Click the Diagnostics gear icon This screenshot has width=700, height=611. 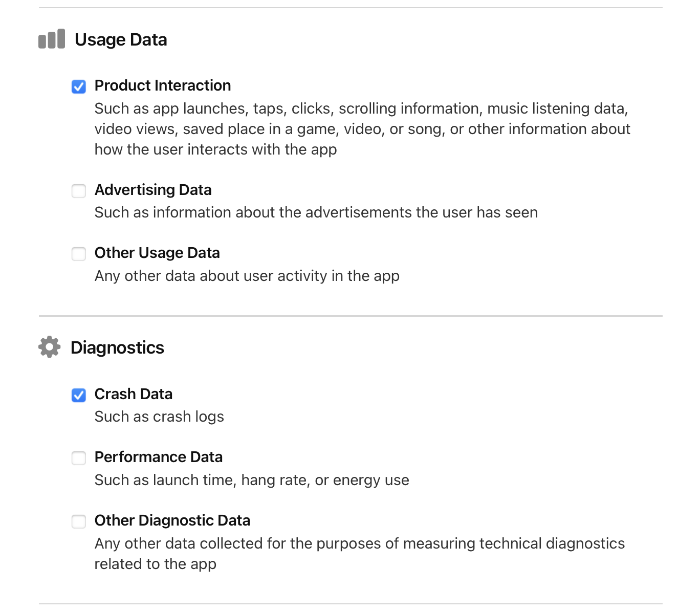[x=49, y=347]
